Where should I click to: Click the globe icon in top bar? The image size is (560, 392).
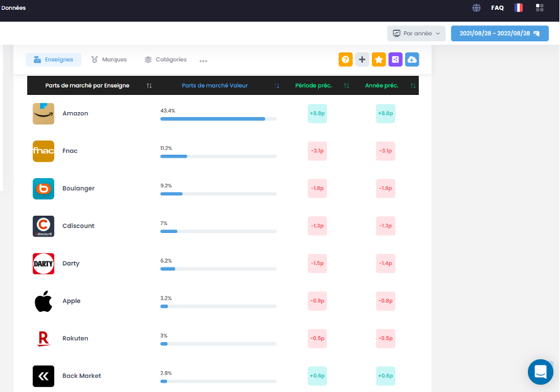coord(477,8)
